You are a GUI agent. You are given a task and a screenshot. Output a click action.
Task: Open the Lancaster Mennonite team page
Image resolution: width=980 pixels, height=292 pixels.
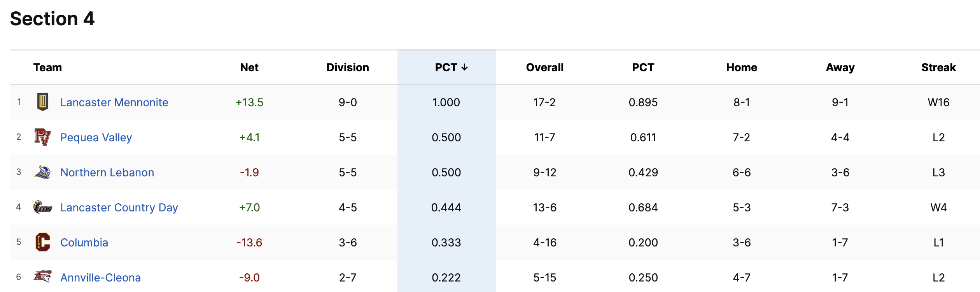[114, 102]
